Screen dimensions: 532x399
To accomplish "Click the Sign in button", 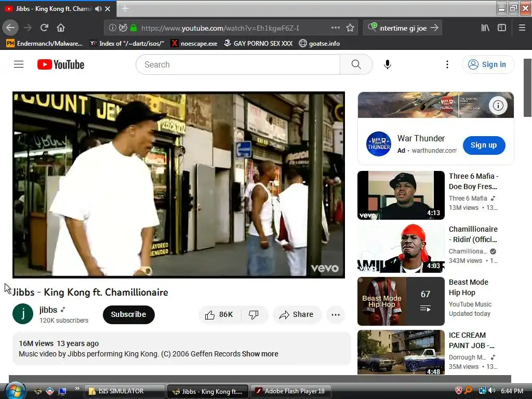I will [x=488, y=64].
